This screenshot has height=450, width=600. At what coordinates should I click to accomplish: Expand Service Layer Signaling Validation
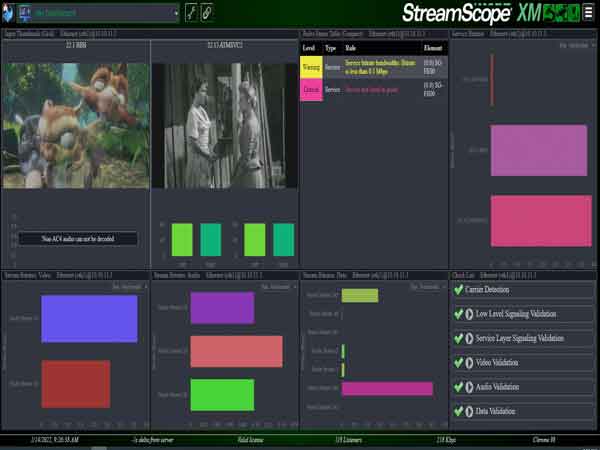469,338
